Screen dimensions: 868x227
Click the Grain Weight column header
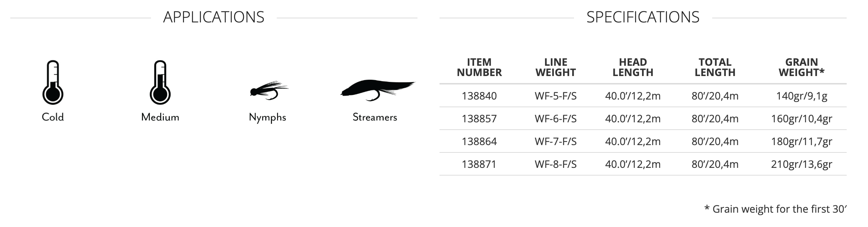tap(801, 67)
